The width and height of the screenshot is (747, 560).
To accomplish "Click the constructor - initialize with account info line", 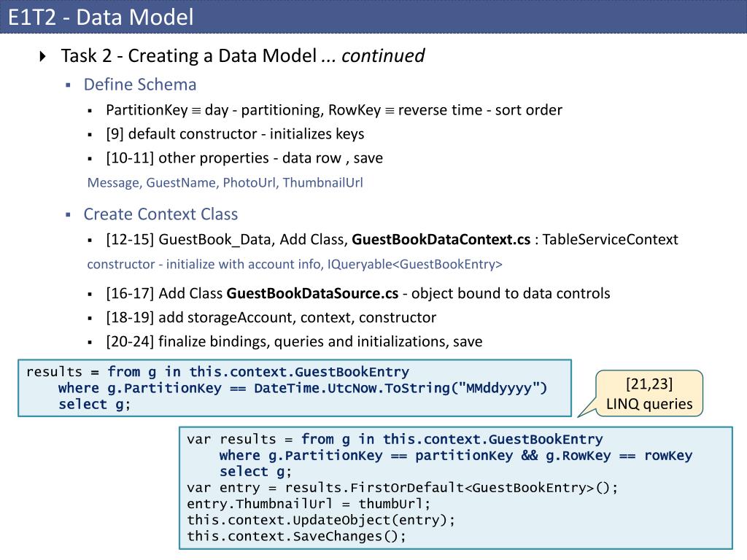I will click(295, 264).
